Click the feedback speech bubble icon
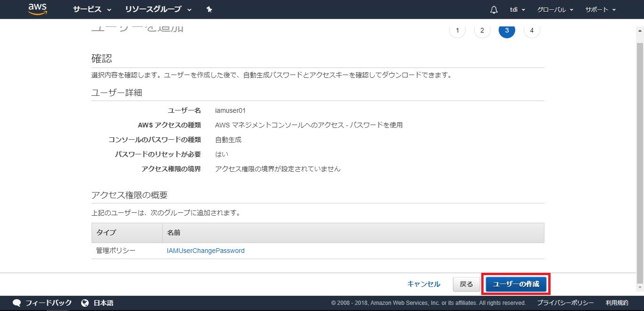This screenshot has width=644, height=311. tap(17, 303)
